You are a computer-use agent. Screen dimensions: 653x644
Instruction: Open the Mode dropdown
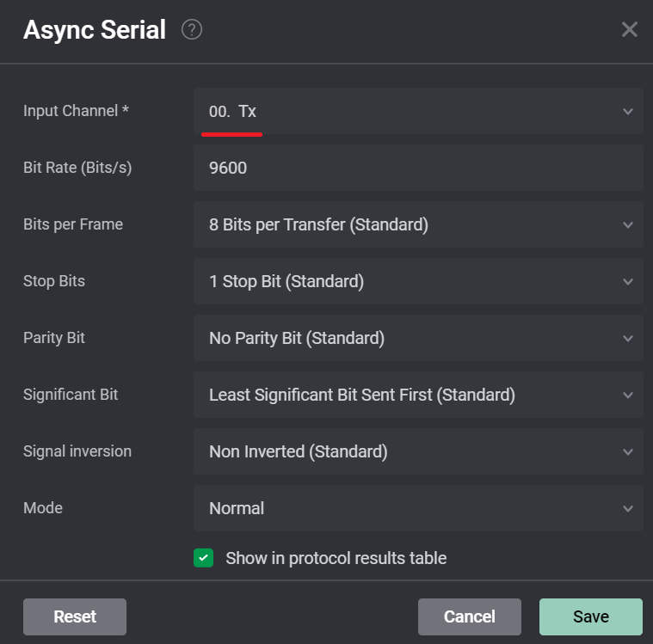click(x=417, y=508)
